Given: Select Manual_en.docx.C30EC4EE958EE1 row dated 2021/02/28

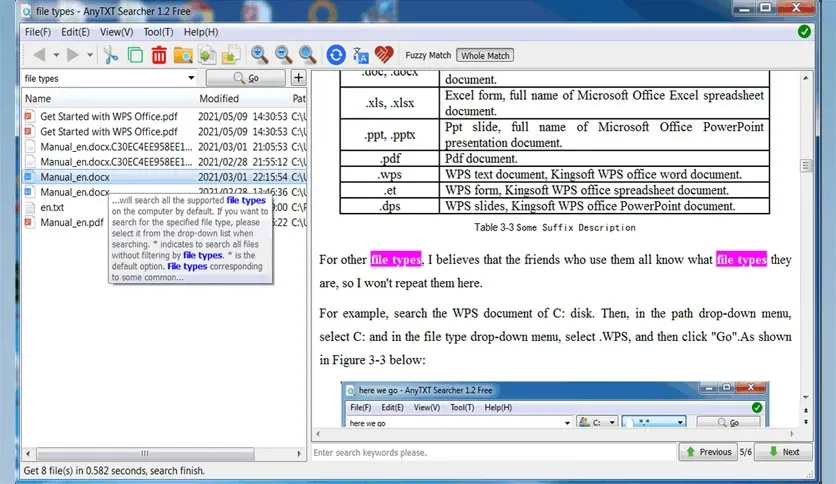Looking at the screenshot, I should (165, 162).
